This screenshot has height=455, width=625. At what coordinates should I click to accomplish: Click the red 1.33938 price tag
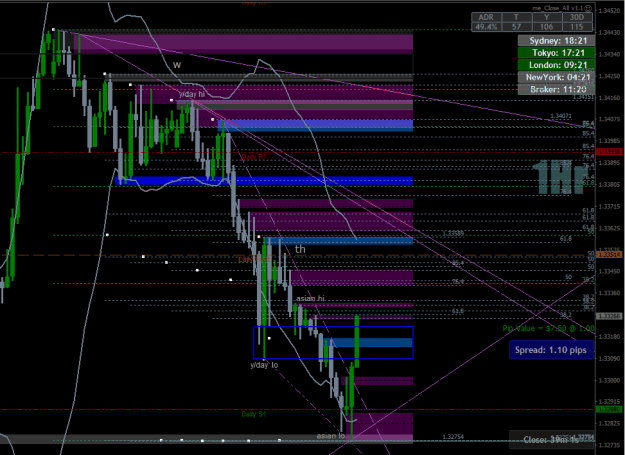tap(610, 152)
